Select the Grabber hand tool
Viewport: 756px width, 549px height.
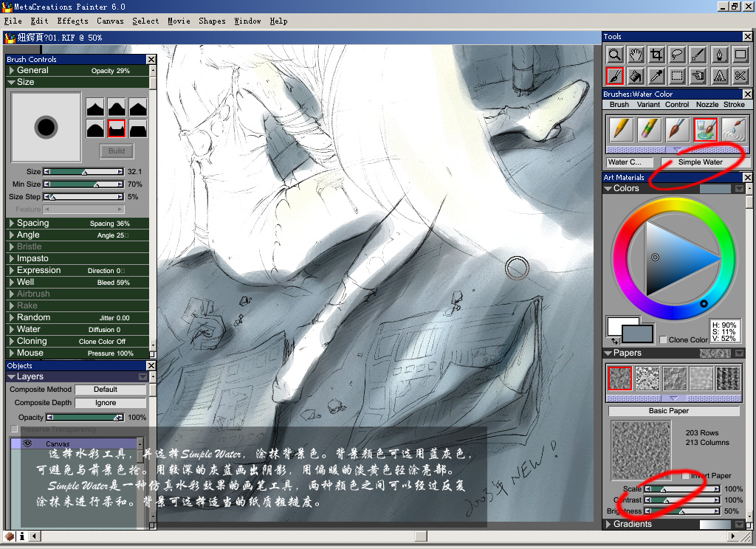636,55
